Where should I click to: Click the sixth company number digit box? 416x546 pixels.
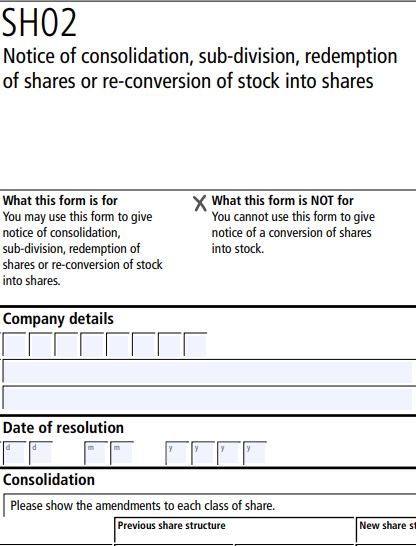click(143, 344)
